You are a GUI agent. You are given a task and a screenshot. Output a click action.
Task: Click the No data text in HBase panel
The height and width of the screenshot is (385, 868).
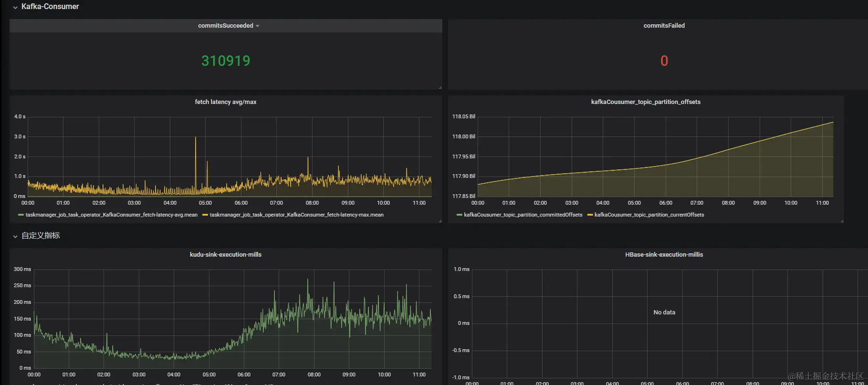coord(664,312)
